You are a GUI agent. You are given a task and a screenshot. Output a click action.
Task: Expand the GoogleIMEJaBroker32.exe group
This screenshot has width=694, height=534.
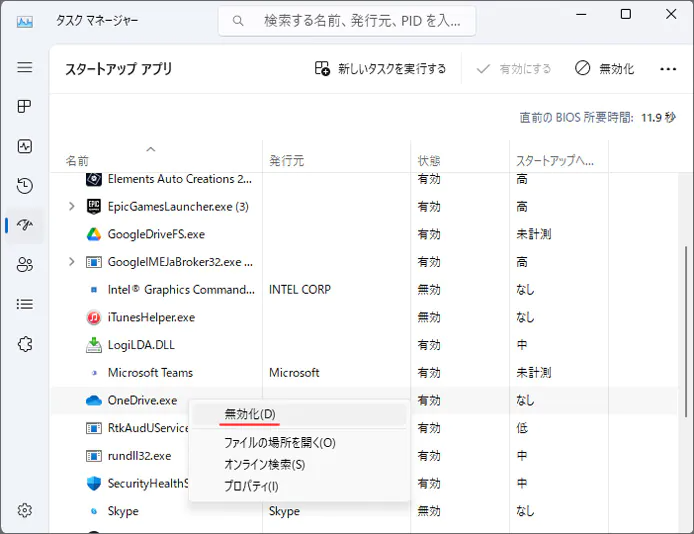[x=71, y=262]
